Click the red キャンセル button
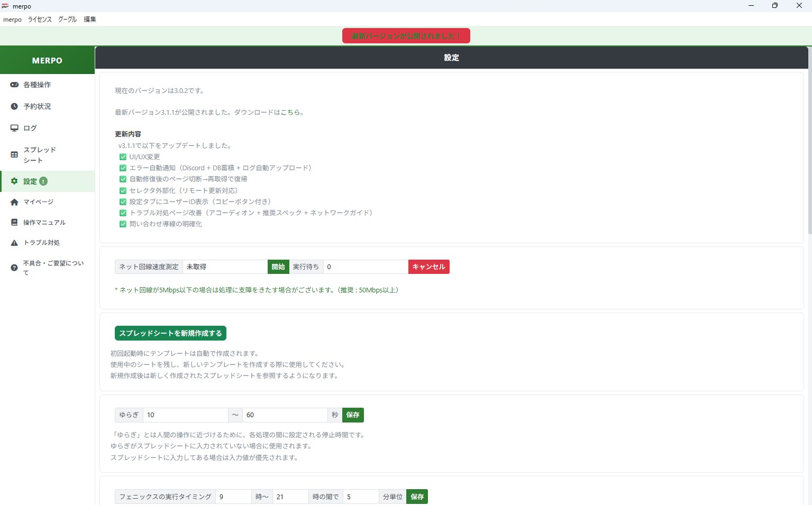 (x=428, y=267)
